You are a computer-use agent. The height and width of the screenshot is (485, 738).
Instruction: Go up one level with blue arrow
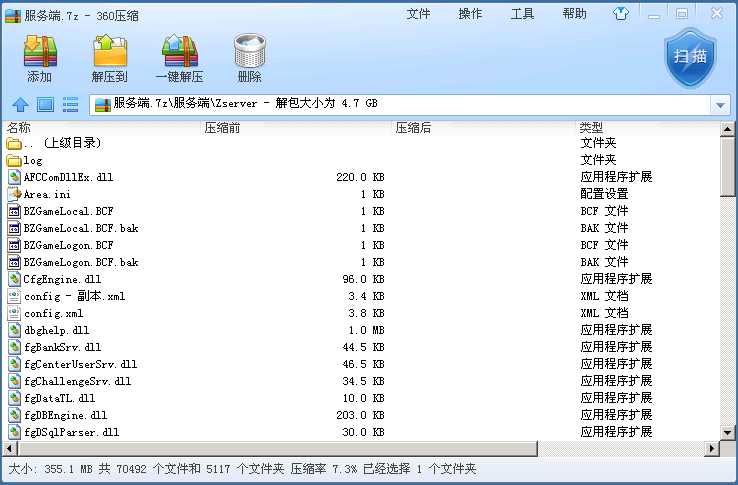point(20,104)
